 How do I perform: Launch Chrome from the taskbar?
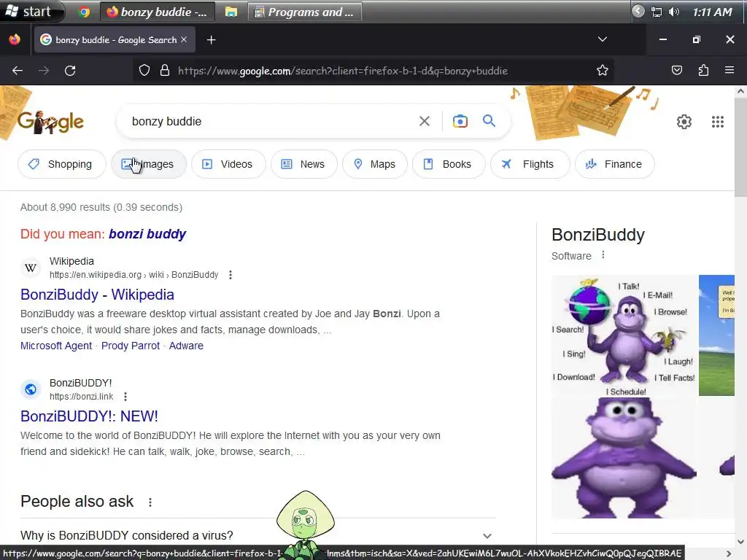point(85,12)
